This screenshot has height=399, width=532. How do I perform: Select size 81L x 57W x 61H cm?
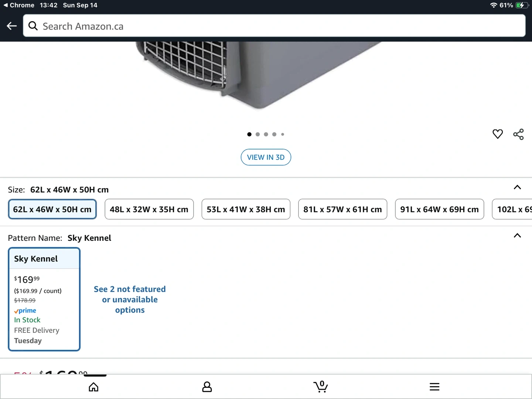click(342, 209)
